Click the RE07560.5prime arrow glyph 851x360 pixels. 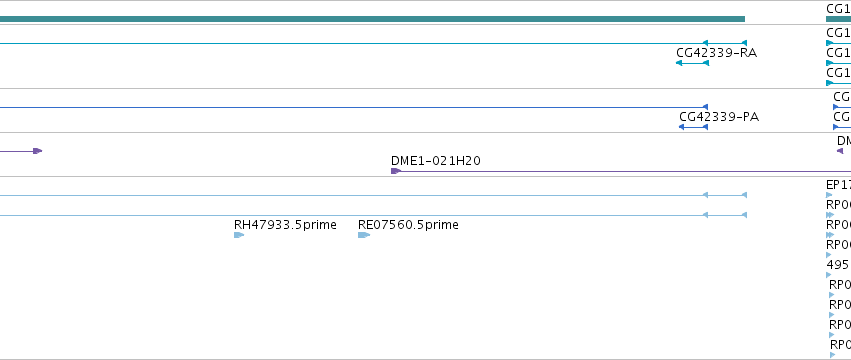pyautogui.click(x=364, y=235)
